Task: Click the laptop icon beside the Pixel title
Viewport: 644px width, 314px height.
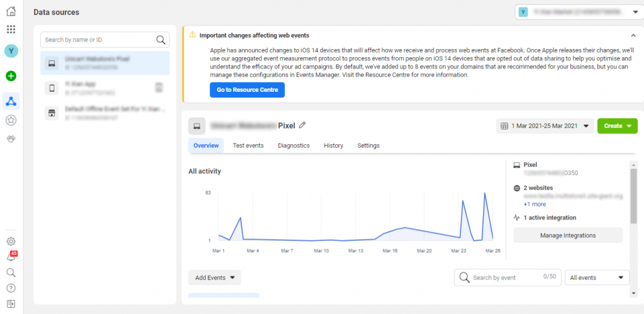Action: click(197, 126)
